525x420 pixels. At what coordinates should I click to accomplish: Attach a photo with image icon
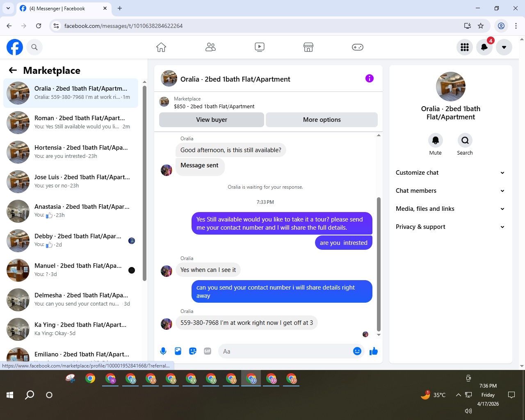178,351
